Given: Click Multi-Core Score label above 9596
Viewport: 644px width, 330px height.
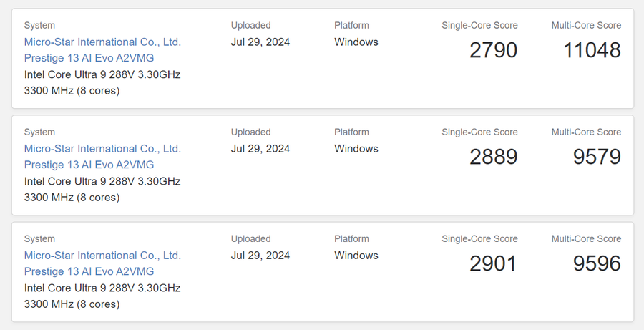Looking at the screenshot, I should (586, 239).
